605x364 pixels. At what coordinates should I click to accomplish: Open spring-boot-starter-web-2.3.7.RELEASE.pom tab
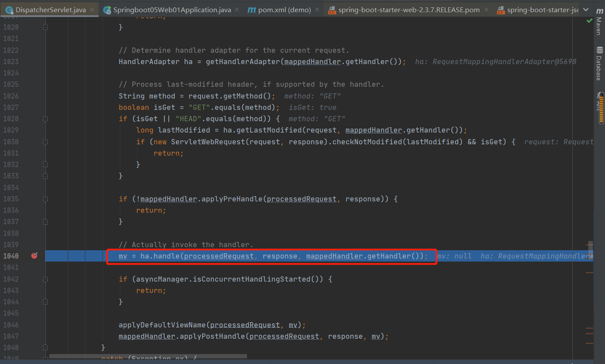point(409,10)
